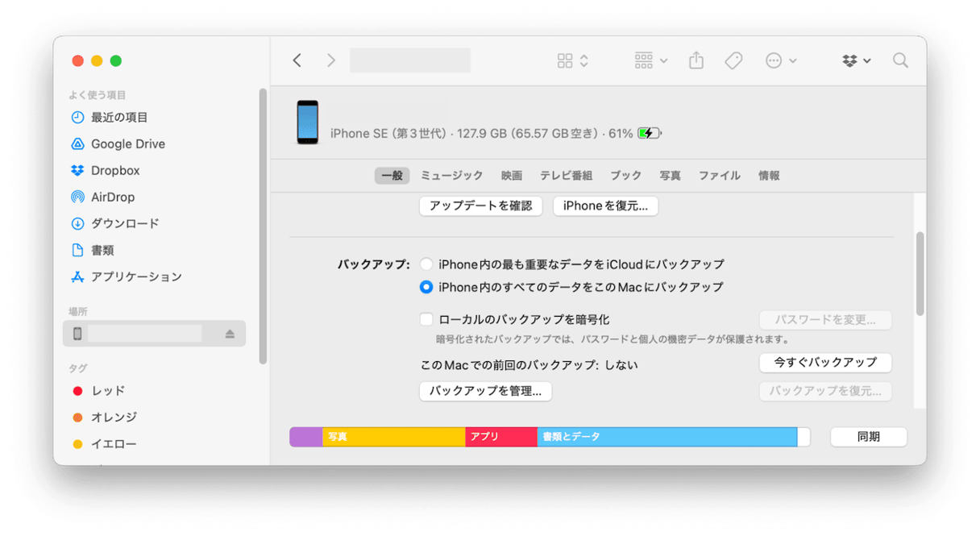980x536 pixels.
Task: Open the Share menu in the toolbar
Action: click(x=696, y=60)
